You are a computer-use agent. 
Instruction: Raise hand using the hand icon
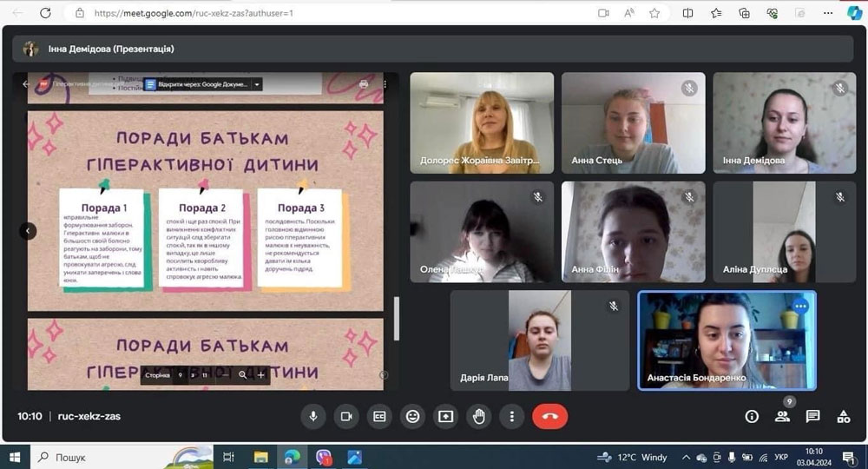[x=479, y=416]
